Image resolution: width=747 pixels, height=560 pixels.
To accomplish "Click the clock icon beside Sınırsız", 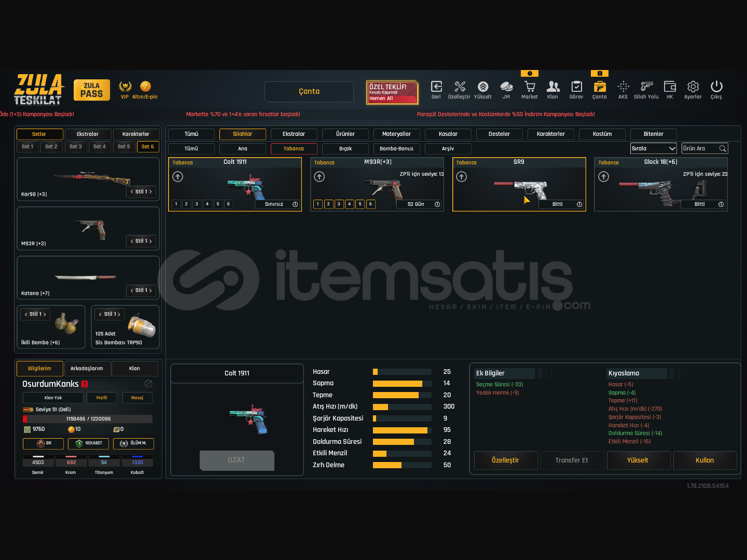I will click(x=295, y=204).
